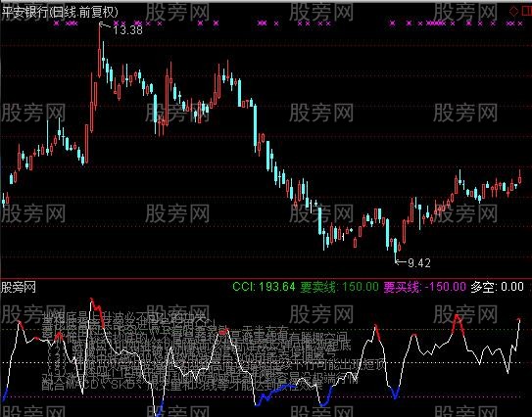This screenshot has width=532, height=417.
Task: Click the candlestick at the 13.38 peak
Action: tap(99, 51)
